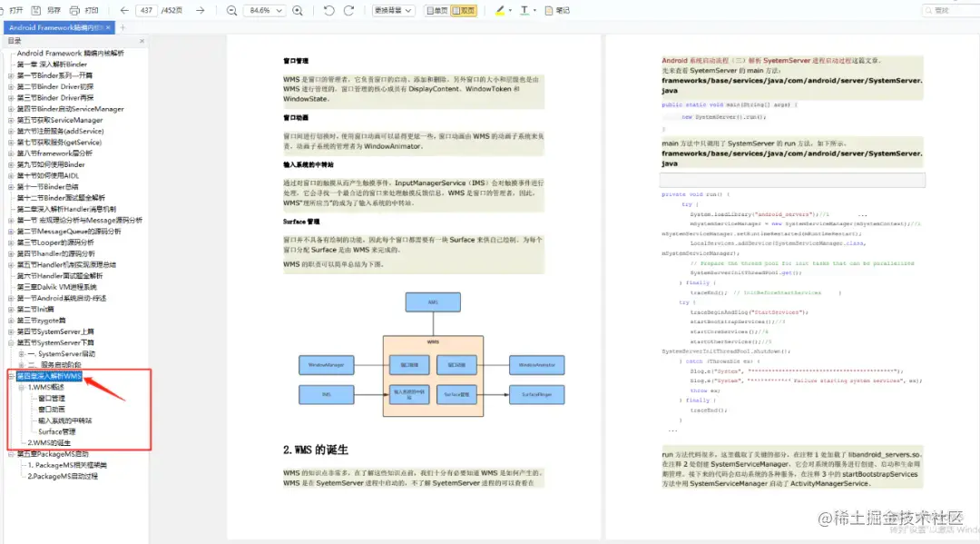Select 2.PackageMS启动过程 entry
Screen dimensions: 980x544
pos(63,477)
